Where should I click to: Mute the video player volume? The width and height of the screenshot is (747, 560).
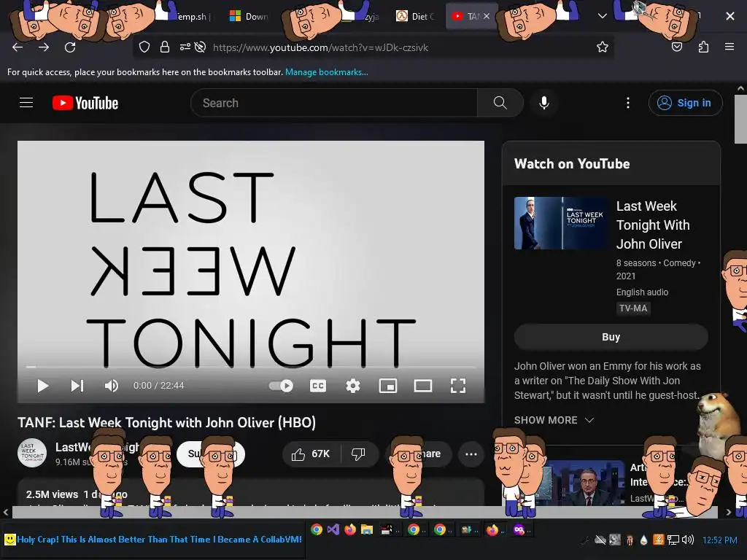point(112,386)
